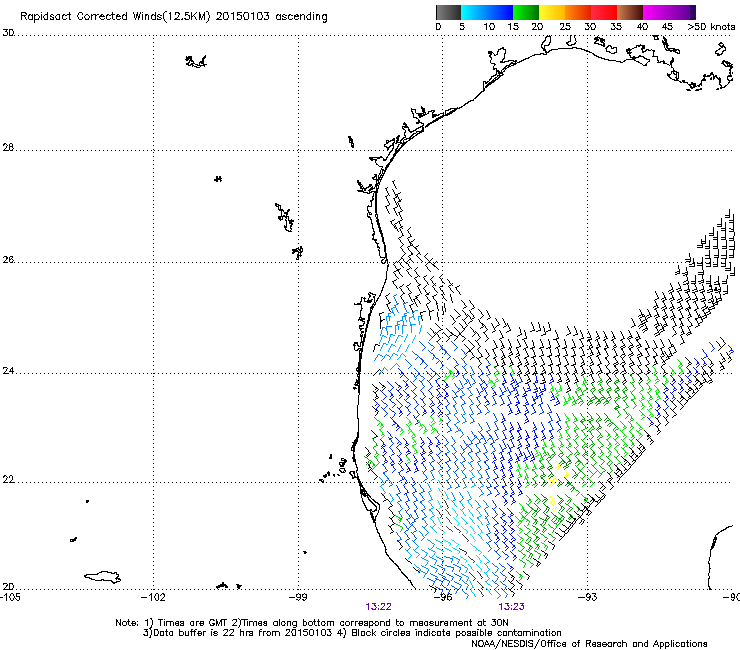740x650 pixels.
Task: Click the gray 0-5 knots legend swatch
Action: pos(448,12)
